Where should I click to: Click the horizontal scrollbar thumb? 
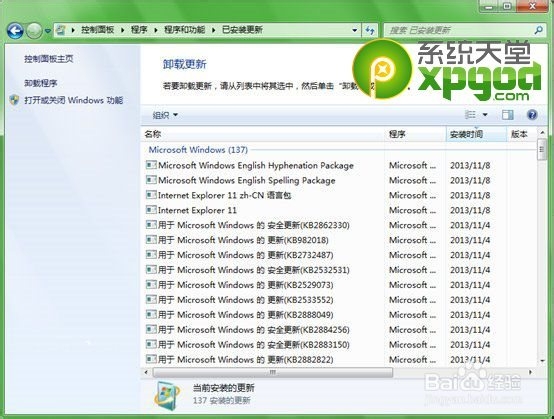[x=272, y=372]
